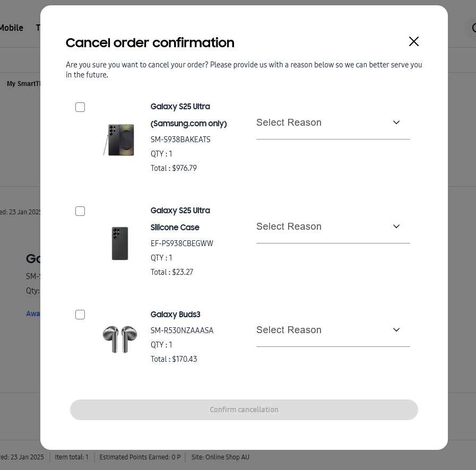The height and width of the screenshot is (470, 476).
Task: Click the Mobile menu item in header
Action: click(x=12, y=28)
